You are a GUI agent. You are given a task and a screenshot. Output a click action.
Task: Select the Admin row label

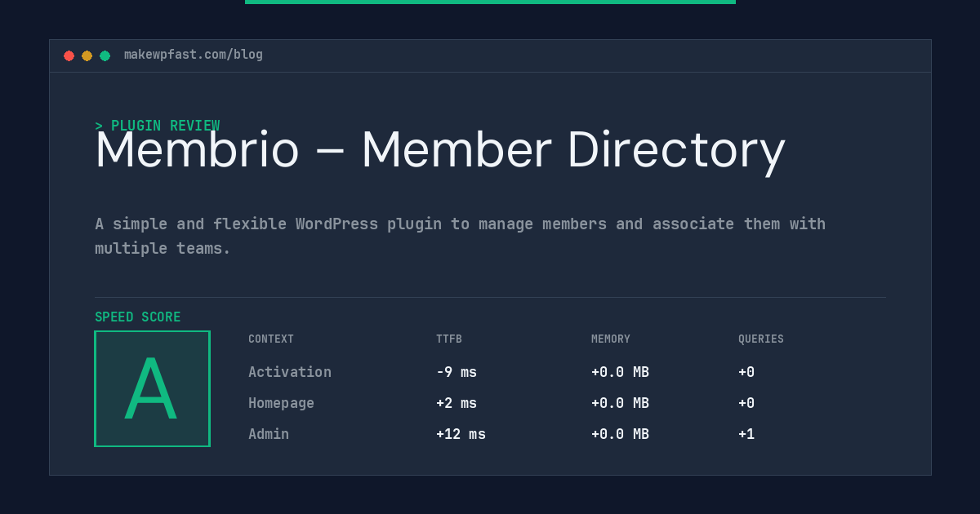click(269, 434)
